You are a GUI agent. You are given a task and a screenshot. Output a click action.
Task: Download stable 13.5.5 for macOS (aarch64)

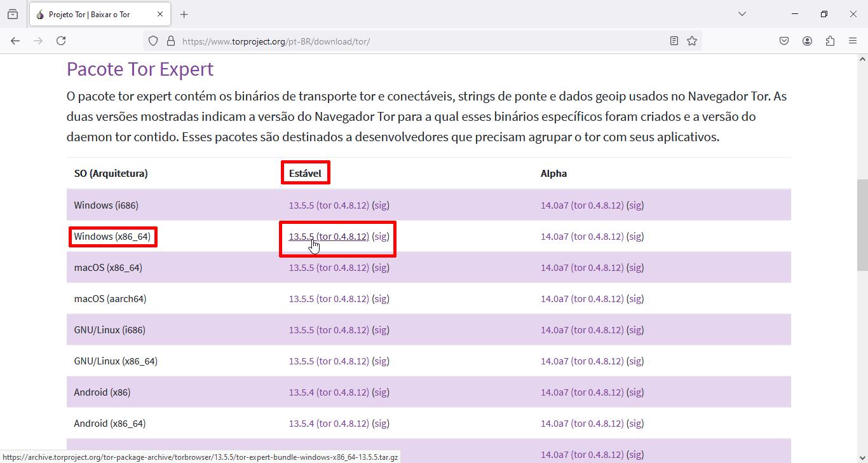click(x=329, y=299)
